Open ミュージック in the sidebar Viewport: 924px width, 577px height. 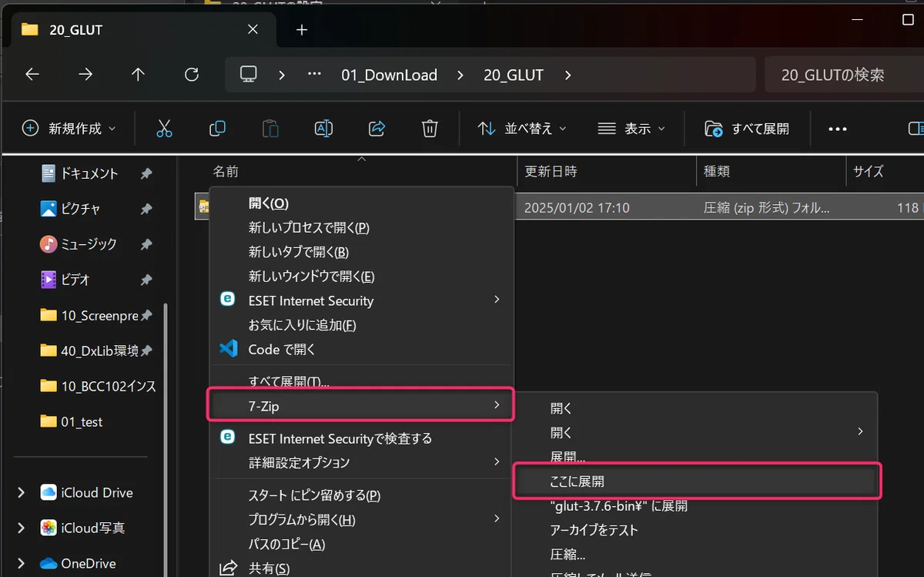89,244
